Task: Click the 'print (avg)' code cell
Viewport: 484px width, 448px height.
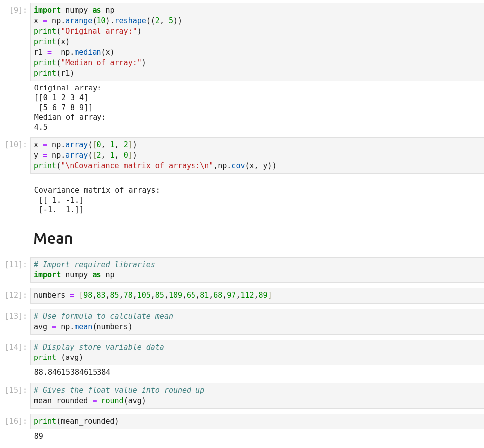Action: (x=249, y=352)
